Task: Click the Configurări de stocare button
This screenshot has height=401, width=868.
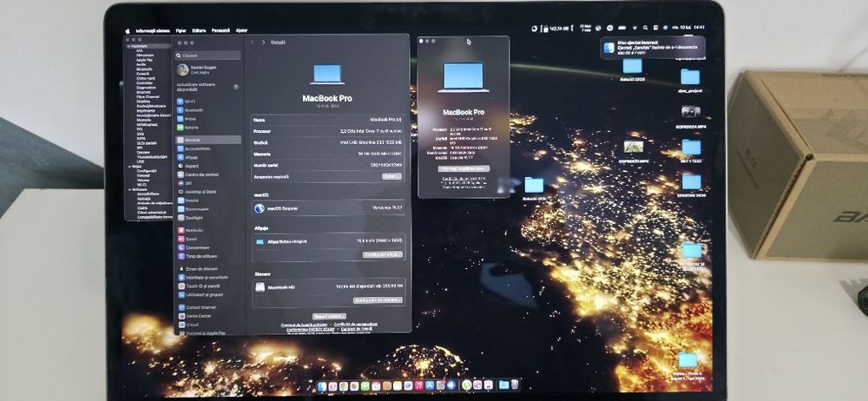Action: tap(378, 299)
